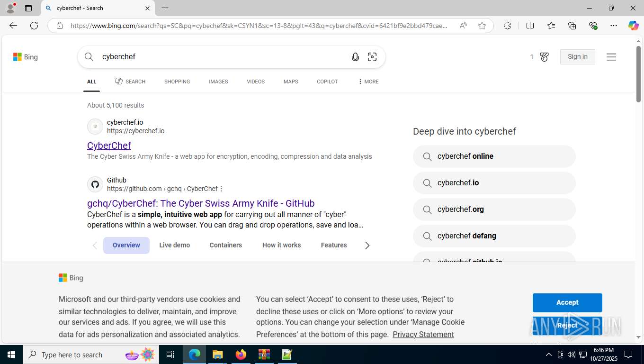644x364 pixels.
Task: Open Read aloud icon in address bar
Action: (463, 26)
